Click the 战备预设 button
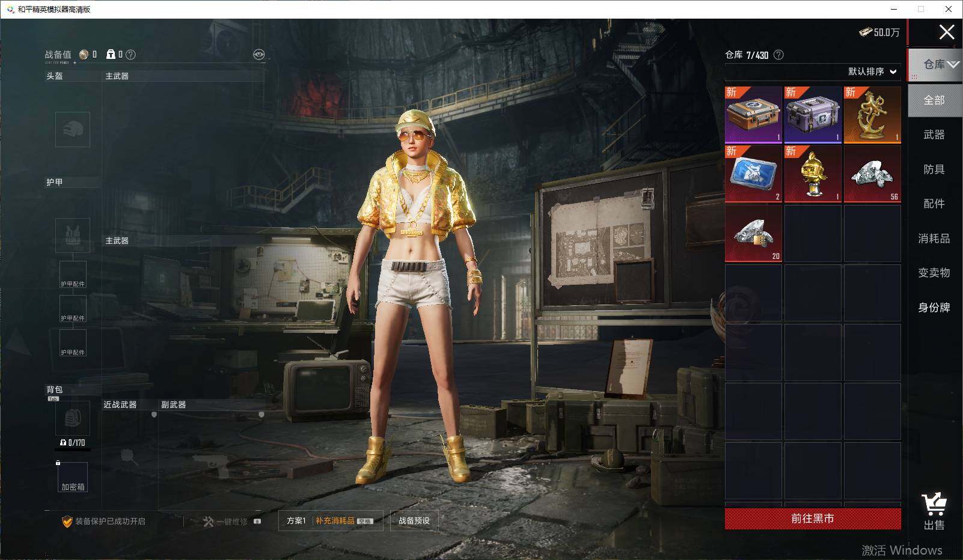 (x=414, y=521)
